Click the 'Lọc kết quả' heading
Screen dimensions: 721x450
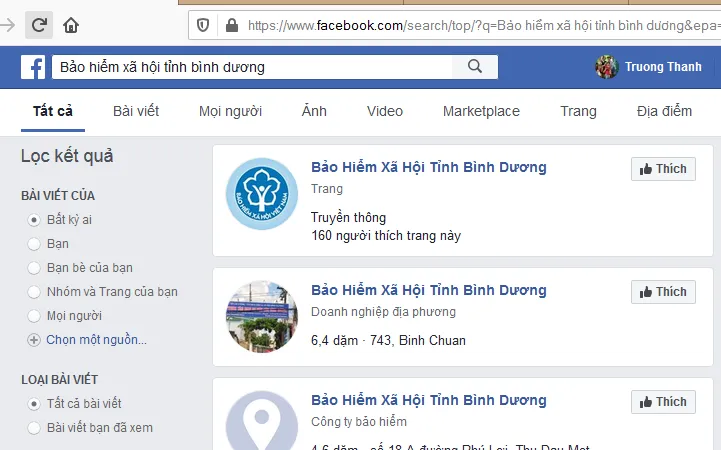(x=67, y=156)
